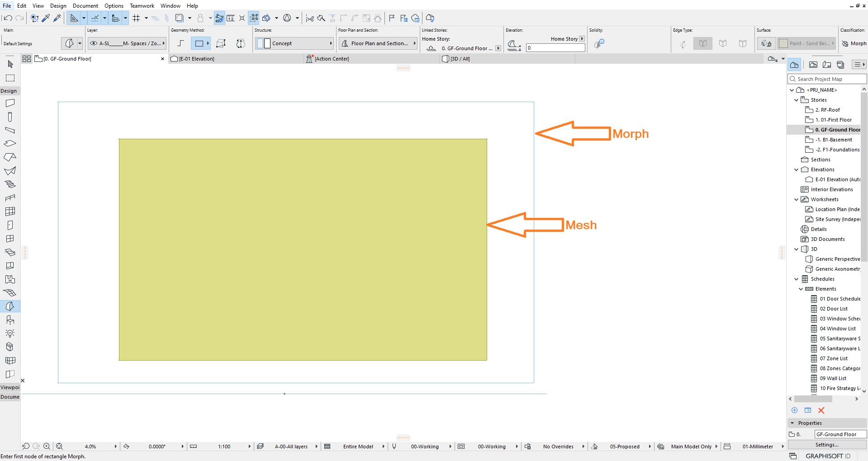The height and width of the screenshot is (461, 868).
Task: Collapse the Schedules tree node
Action: [x=797, y=279]
